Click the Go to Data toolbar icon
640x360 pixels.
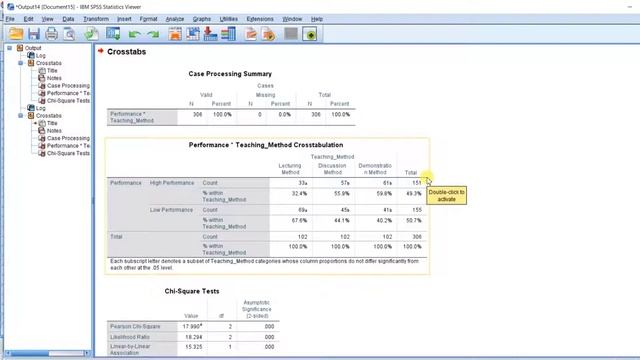point(175,34)
